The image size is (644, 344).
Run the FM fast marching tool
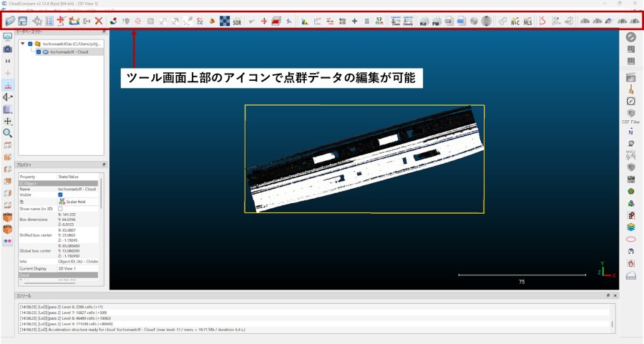[x=436, y=21]
